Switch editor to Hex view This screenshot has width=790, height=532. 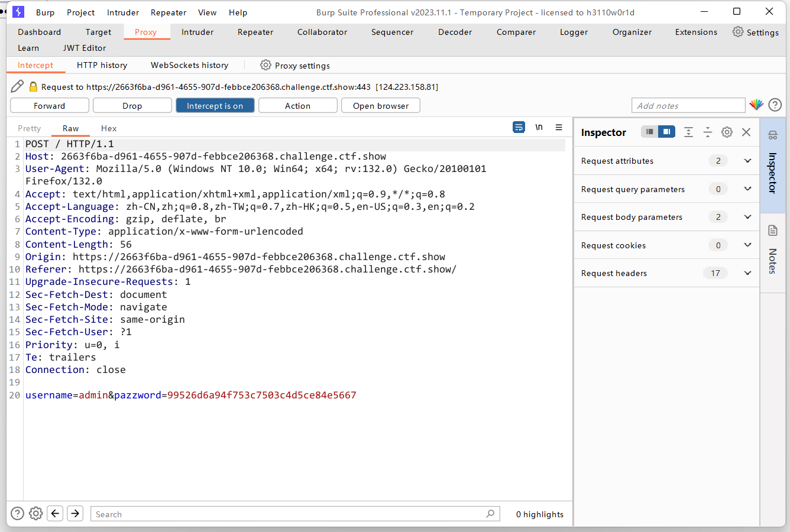pos(109,128)
